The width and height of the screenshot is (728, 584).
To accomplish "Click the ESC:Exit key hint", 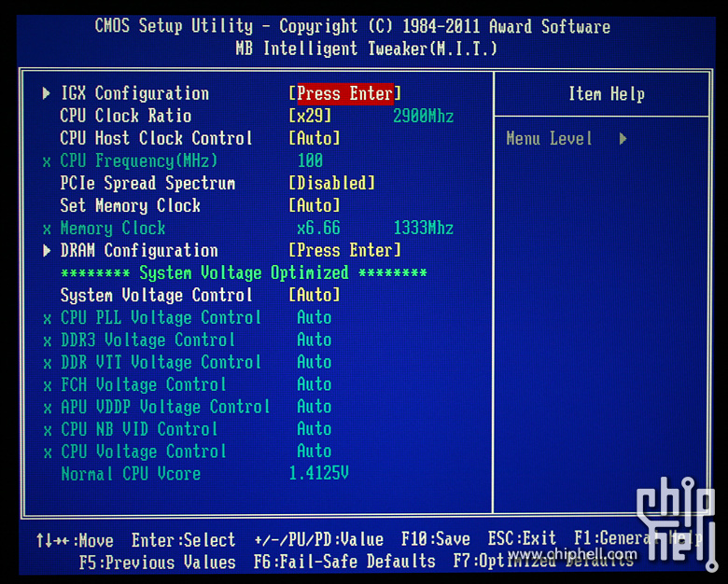I will click(x=522, y=539).
